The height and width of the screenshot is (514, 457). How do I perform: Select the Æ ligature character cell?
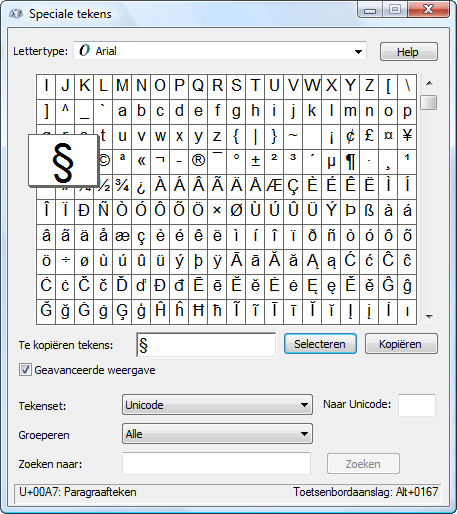[274, 187]
